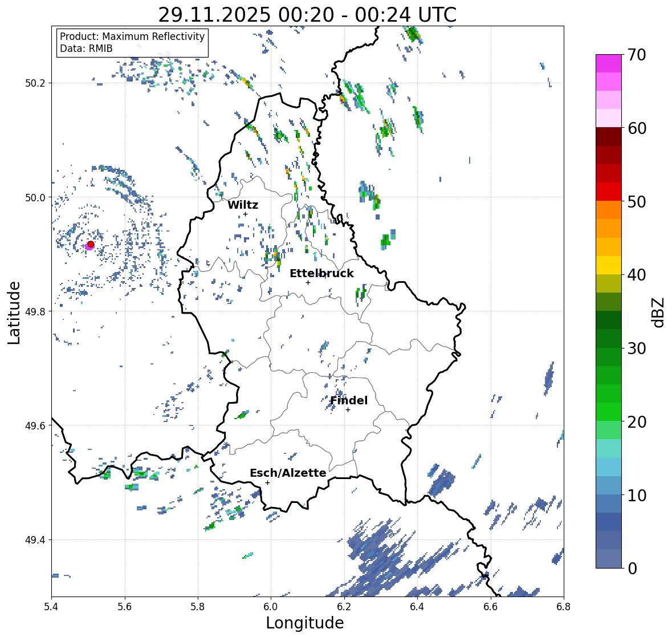Screen dimensions: 672x637
Task: Click the 5.6 longitude tick label
Action: pos(125,607)
